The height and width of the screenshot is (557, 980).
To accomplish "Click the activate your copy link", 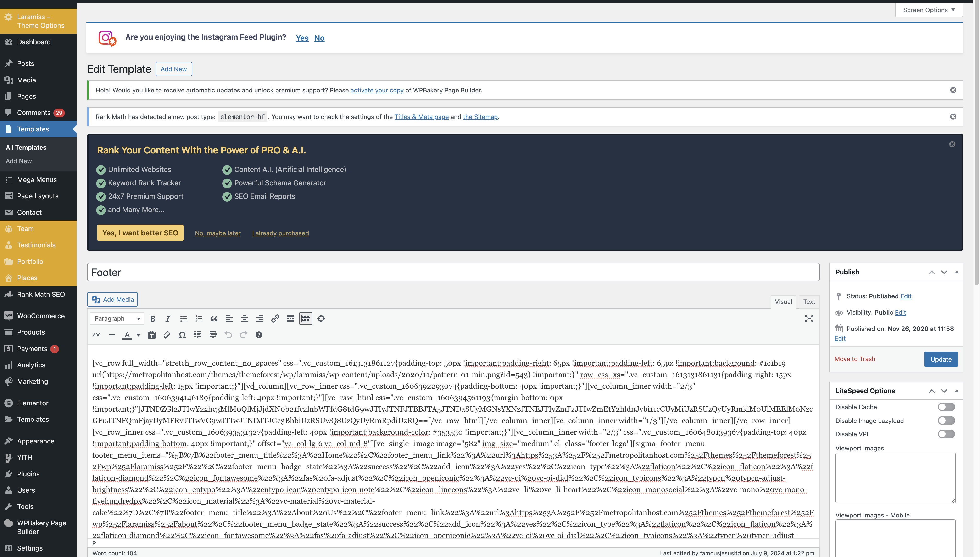I will (x=377, y=90).
